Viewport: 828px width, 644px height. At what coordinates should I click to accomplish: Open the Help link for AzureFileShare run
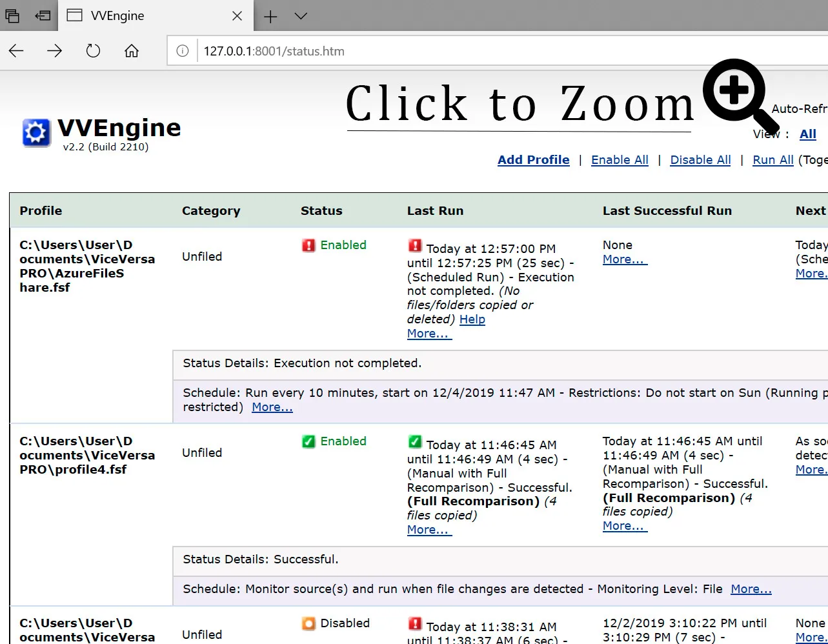(472, 319)
